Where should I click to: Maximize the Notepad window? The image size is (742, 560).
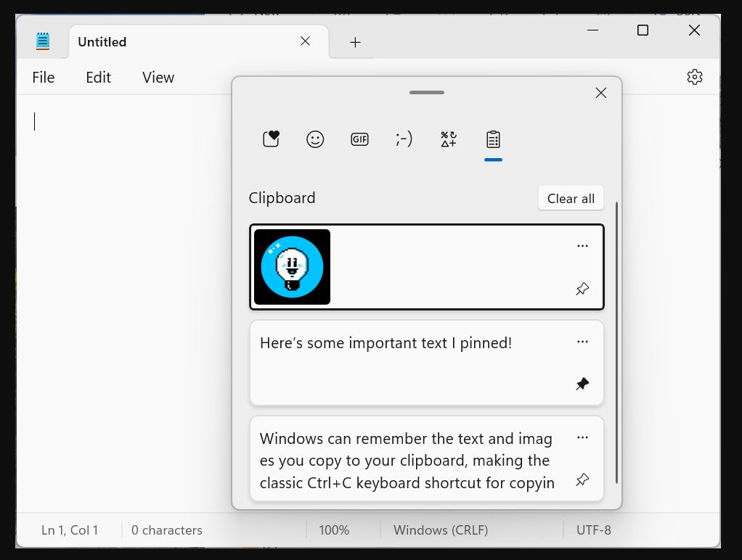[x=643, y=30]
